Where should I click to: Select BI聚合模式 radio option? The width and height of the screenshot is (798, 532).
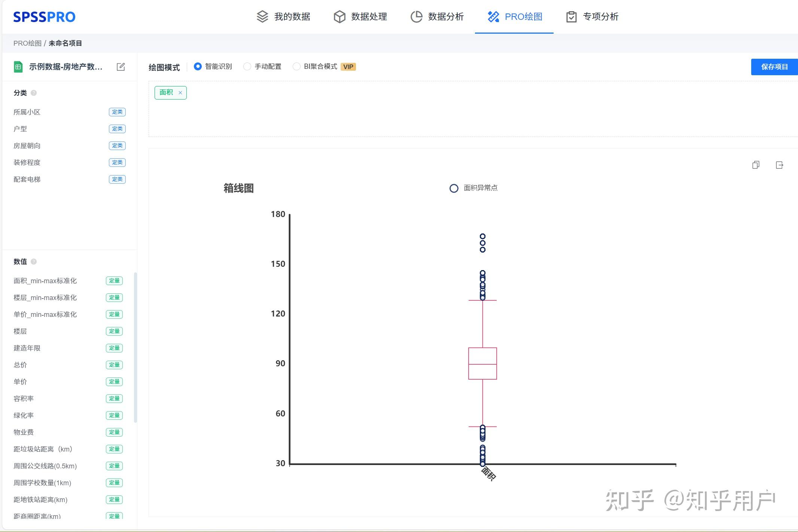(x=296, y=67)
